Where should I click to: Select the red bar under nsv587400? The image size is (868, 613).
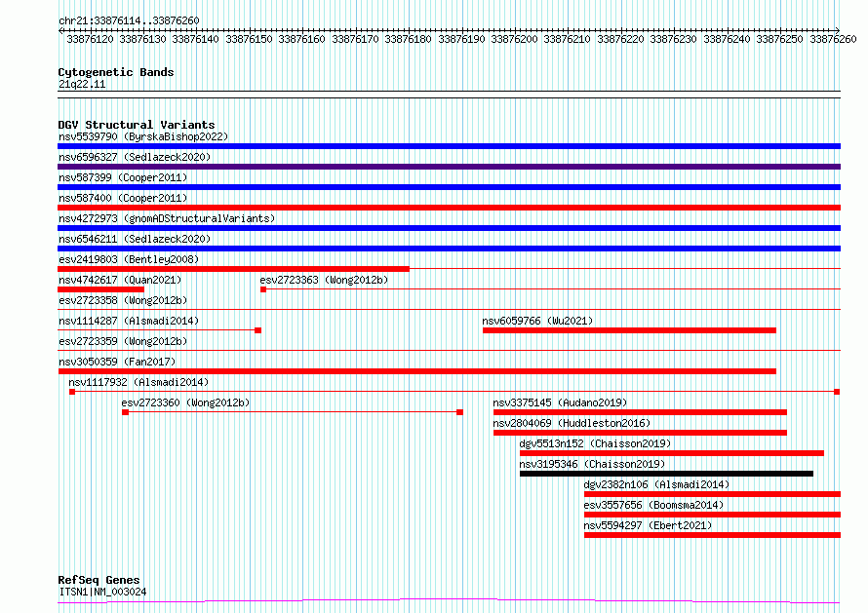449,208
